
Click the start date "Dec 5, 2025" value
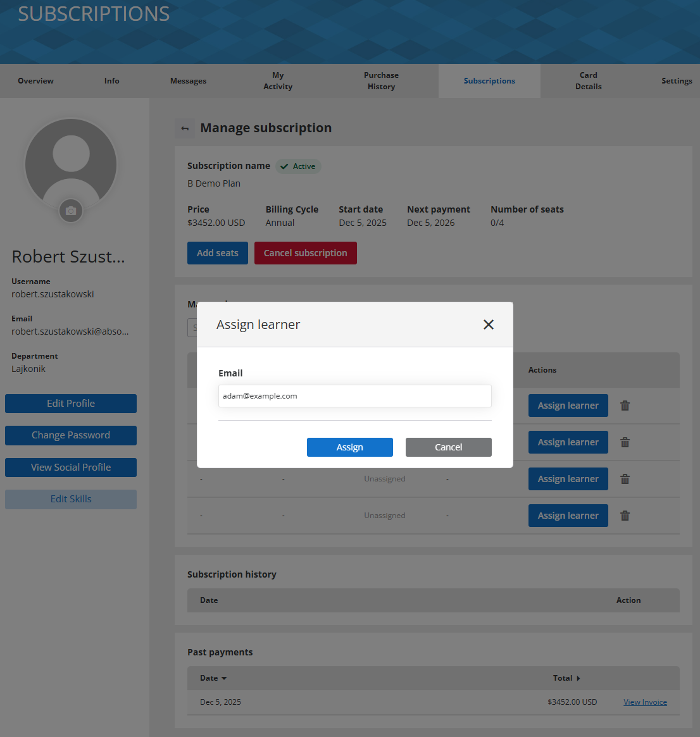(363, 223)
